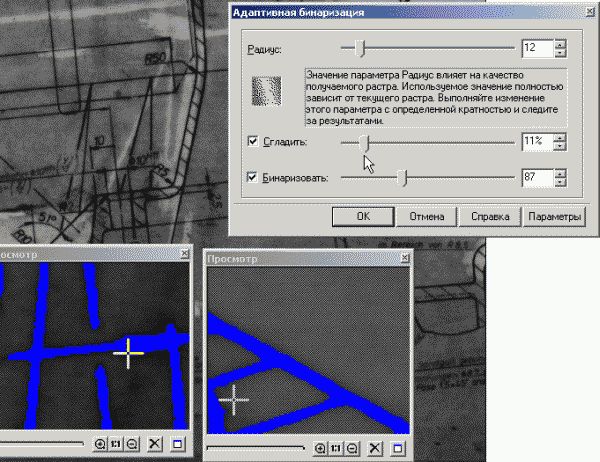Screen dimensions: 600x462
Task: Close the right Просмотр preview window
Action: pyautogui.click(x=404, y=258)
